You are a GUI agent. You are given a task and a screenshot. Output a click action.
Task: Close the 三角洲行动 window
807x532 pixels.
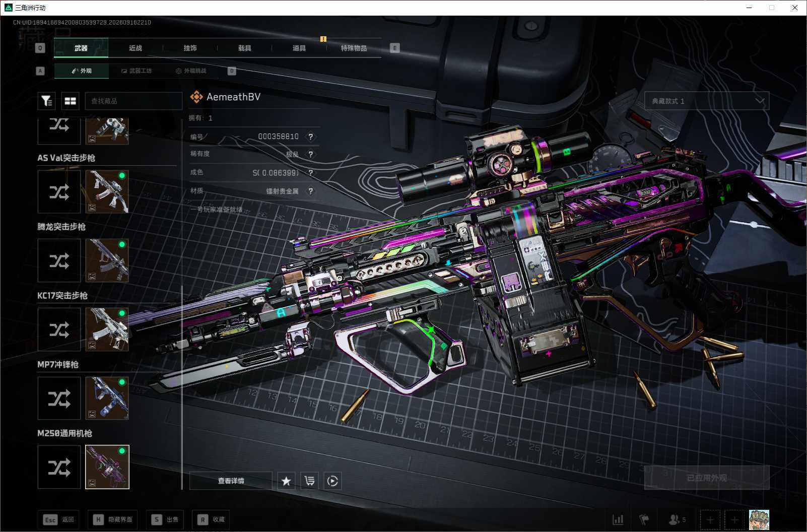(x=795, y=8)
